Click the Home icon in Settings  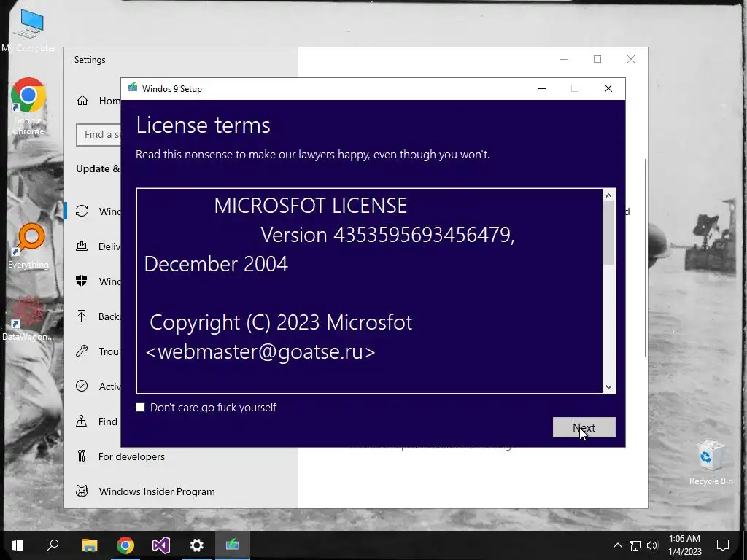point(82,101)
